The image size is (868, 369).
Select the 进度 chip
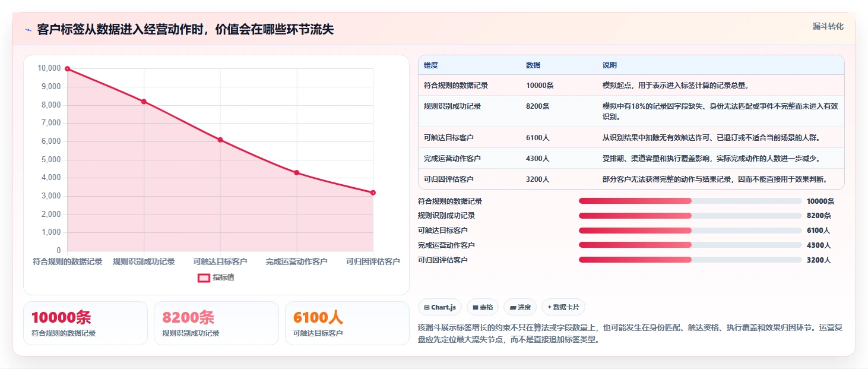520,307
